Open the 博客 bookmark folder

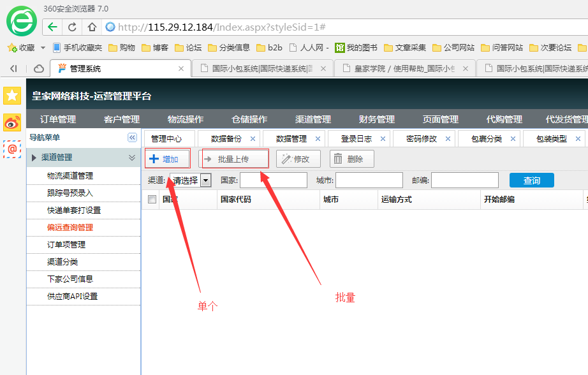click(155, 48)
